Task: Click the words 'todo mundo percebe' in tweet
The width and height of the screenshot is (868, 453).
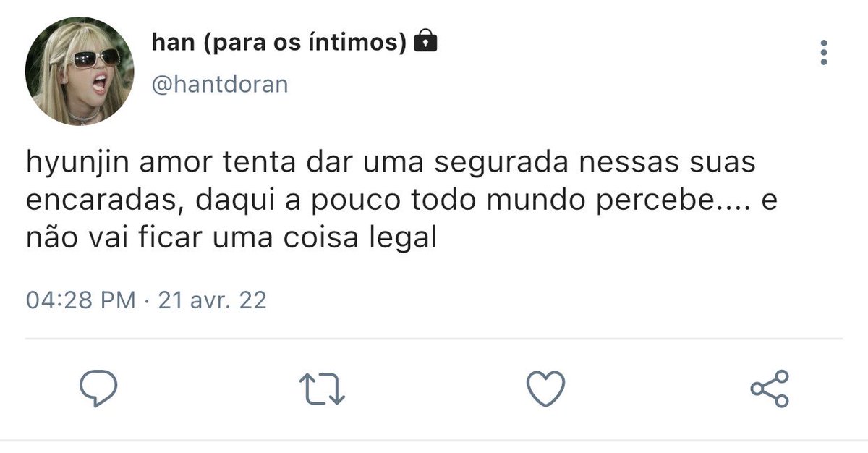Action: (572, 200)
